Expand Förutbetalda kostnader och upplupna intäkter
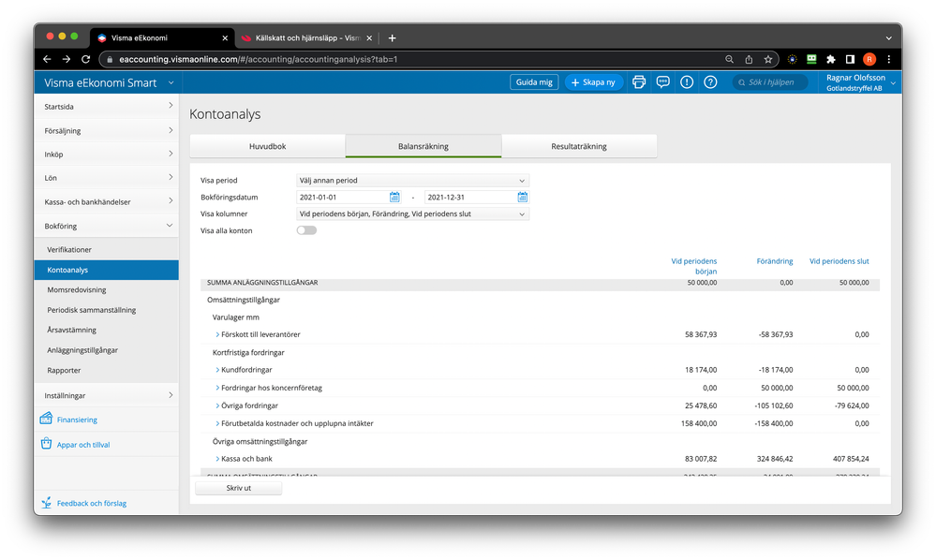Image resolution: width=936 pixels, height=560 pixels. tap(217, 423)
